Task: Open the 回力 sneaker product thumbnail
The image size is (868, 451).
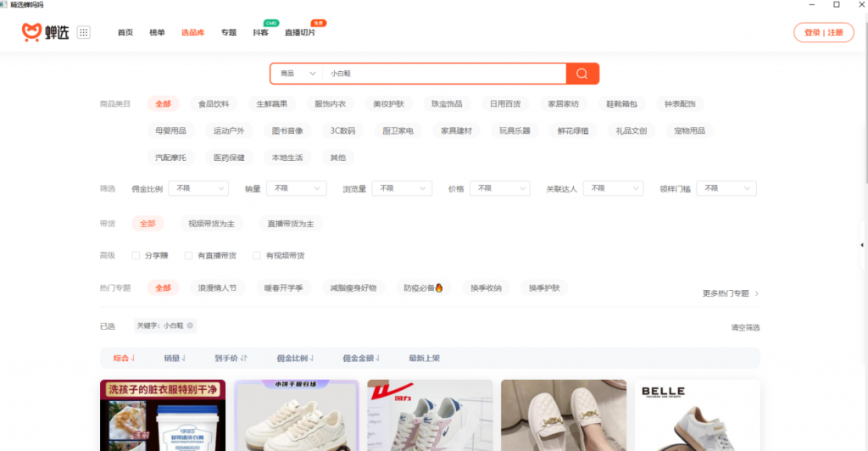Action: click(x=430, y=415)
